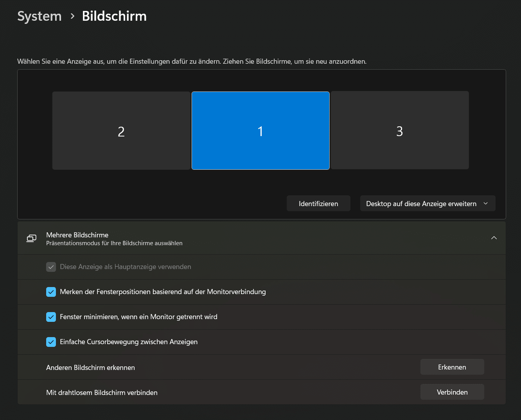Click the Anderen Bildschirm erkennen label
Image resolution: width=521 pixels, height=420 pixels.
90,368
